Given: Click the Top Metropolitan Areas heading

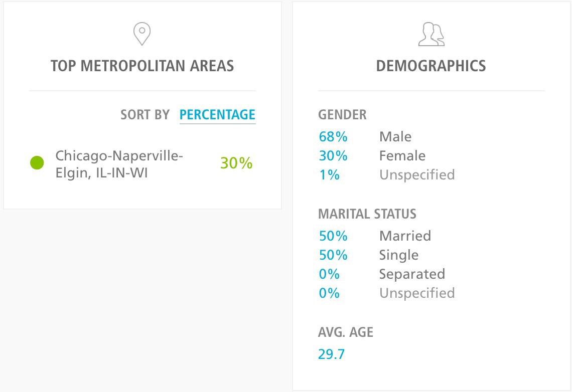Looking at the screenshot, I should (142, 66).
